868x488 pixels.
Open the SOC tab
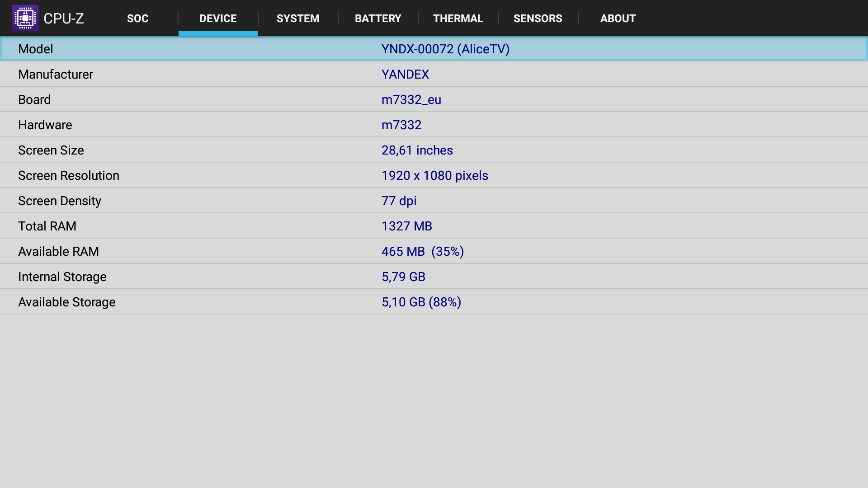click(137, 19)
